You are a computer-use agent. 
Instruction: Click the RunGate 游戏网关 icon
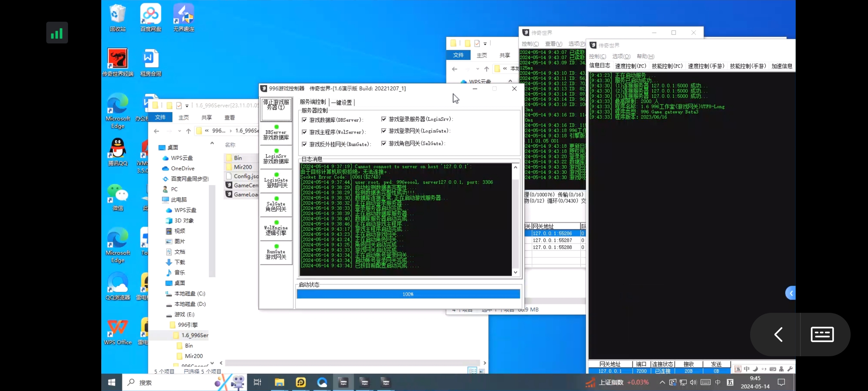[x=276, y=253]
